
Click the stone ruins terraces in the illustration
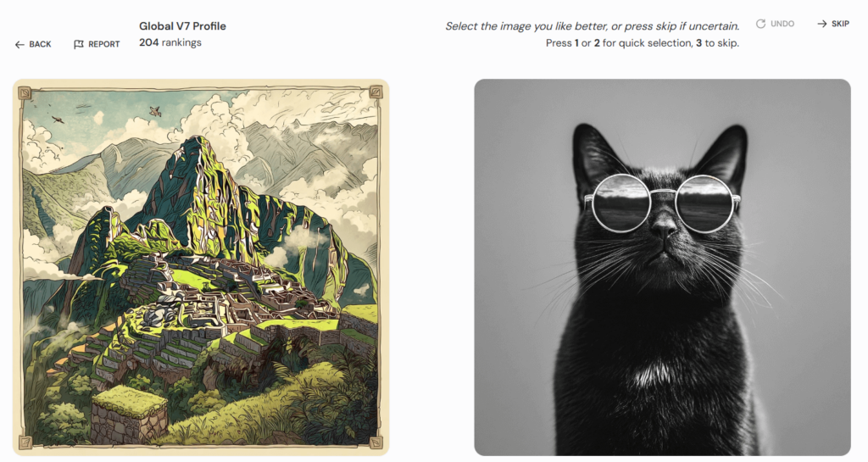(232, 298)
